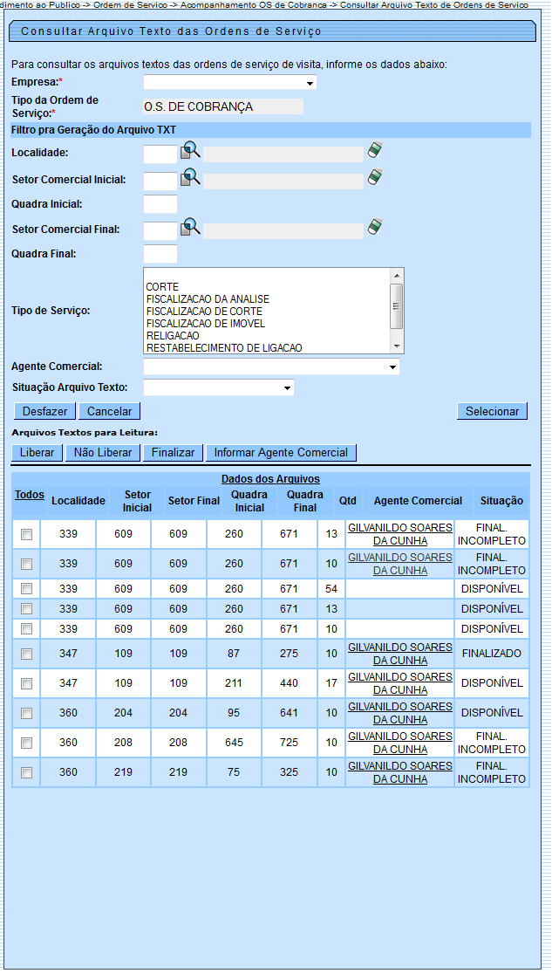Click the eraser icon beside Localidade
This screenshot has width=552, height=980.
point(375,150)
